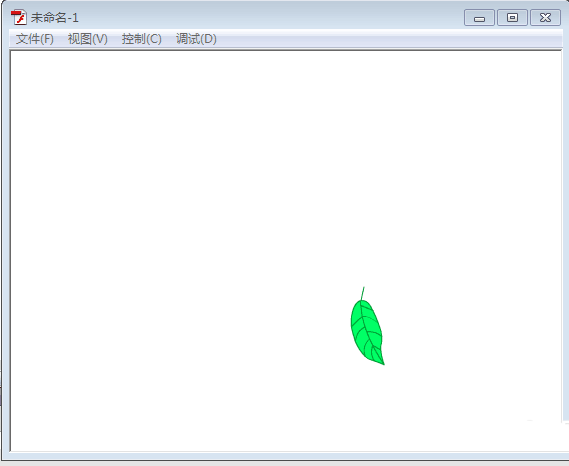Open the 控制(C) menu
569x466 pixels.
click(x=142, y=39)
